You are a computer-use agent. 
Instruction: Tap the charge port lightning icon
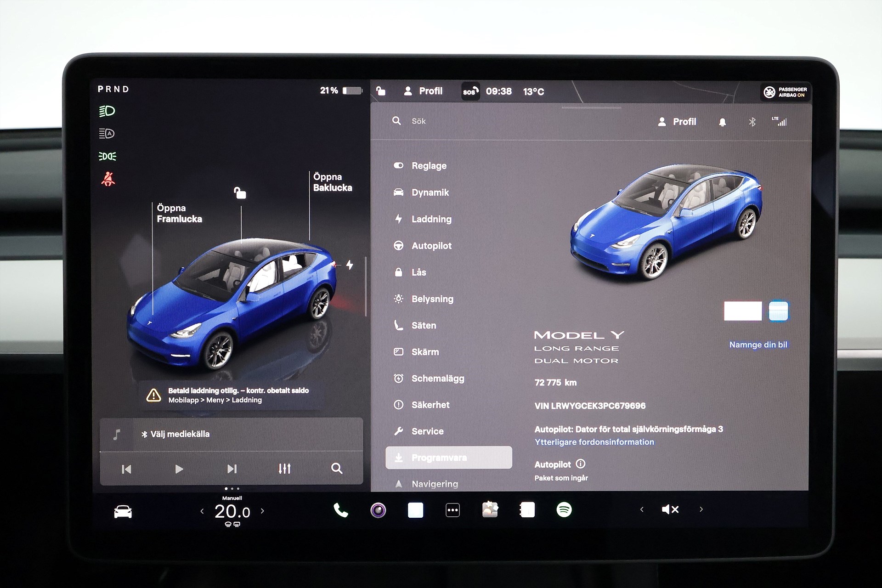pos(350,265)
